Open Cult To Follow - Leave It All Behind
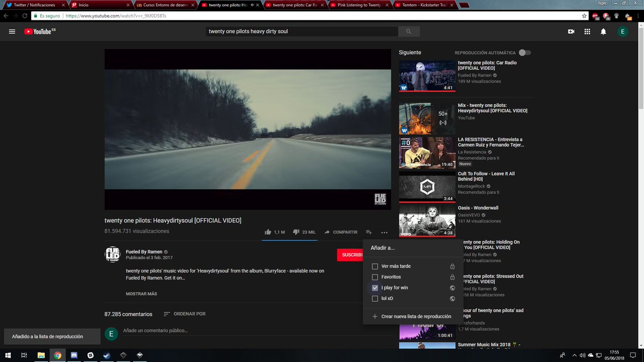 point(486,176)
